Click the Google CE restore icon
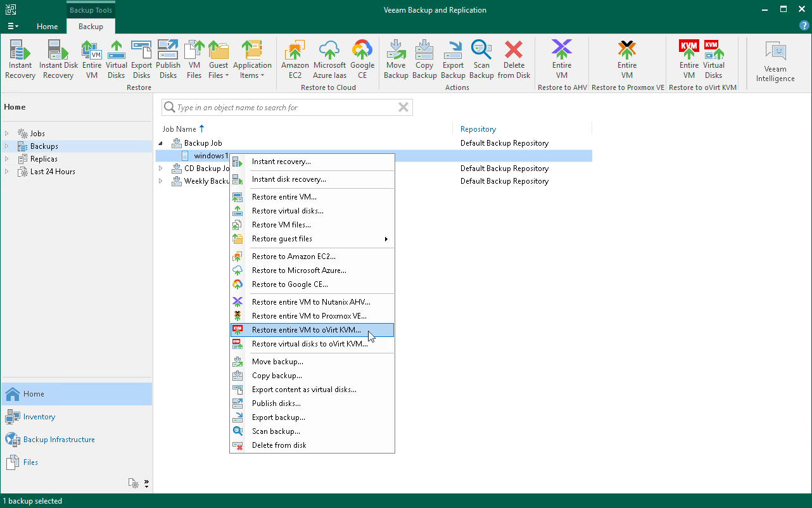812x508 pixels. (x=362, y=60)
